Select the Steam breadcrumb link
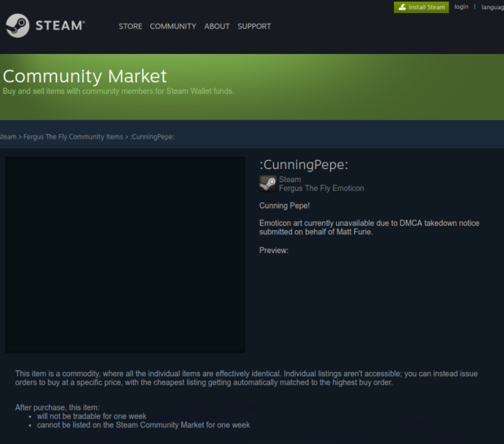Viewport: 504px width, 444px height. click(x=8, y=136)
